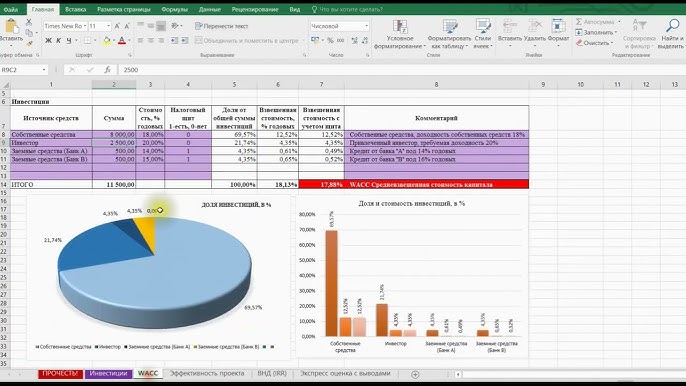Click the Format Painter brush icon
This screenshot has height=386, width=686.
click(29, 43)
